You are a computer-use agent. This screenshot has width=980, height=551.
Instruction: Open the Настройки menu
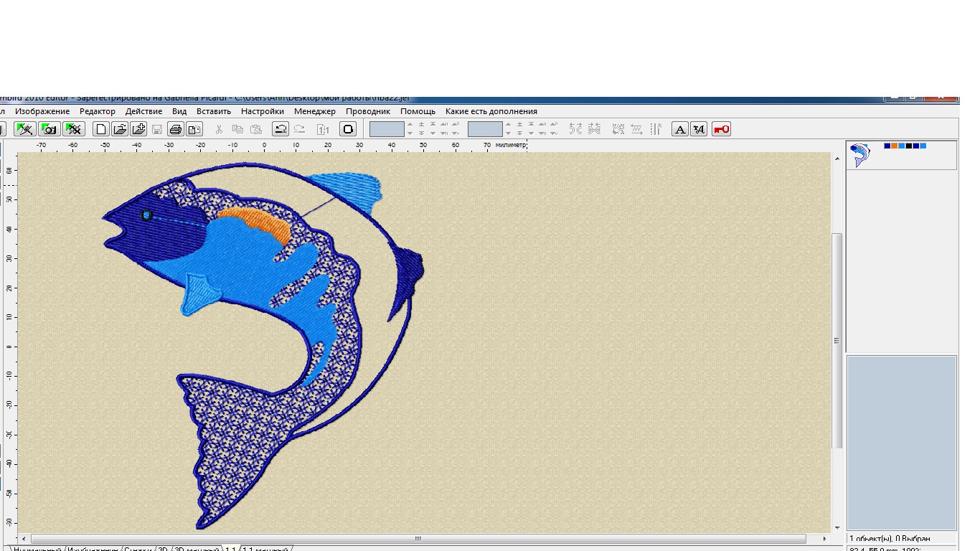tap(263, 111)
